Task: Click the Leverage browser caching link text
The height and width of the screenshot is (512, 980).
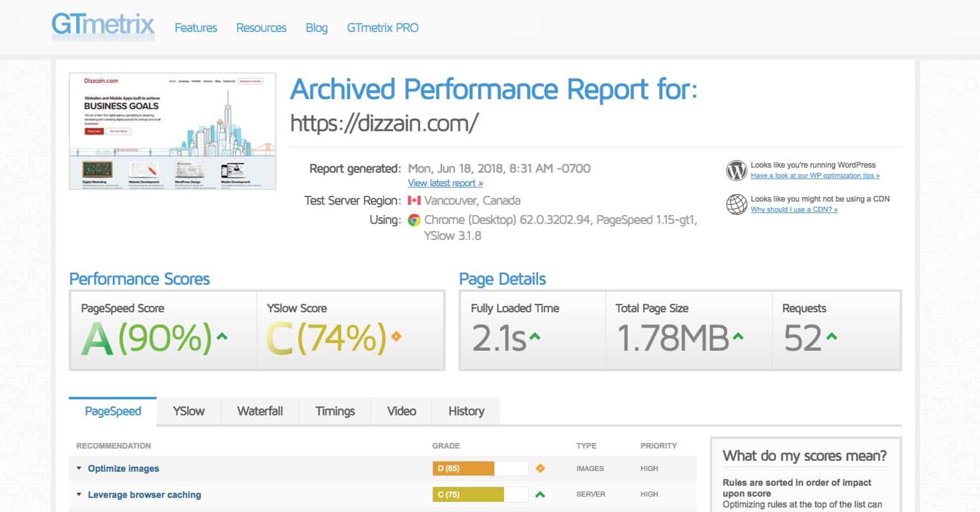Action: (x=144, y=495)
